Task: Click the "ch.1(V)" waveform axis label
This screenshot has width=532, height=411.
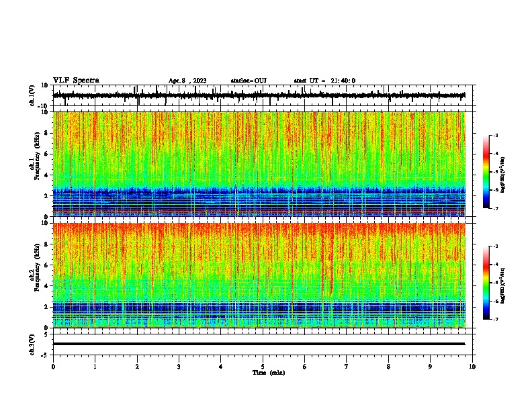Action: [32, 95]
